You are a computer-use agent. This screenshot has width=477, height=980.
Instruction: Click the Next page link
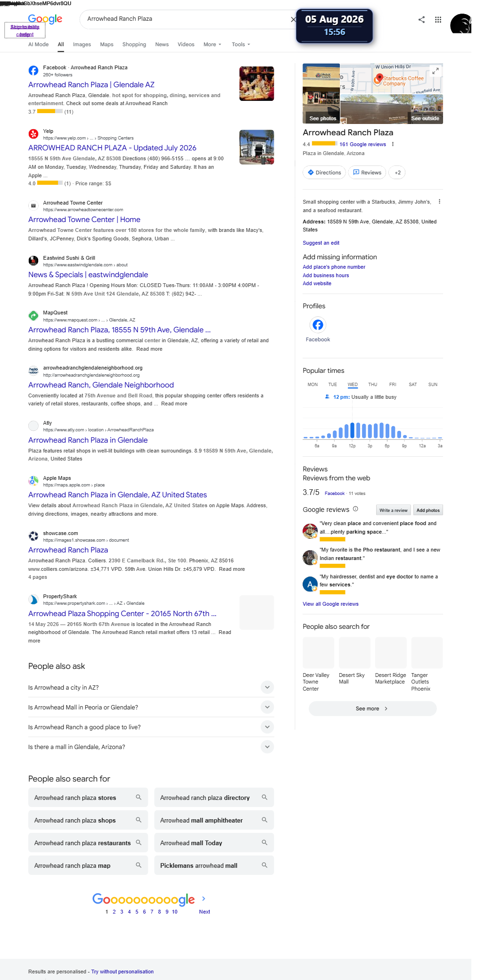pyautogui.click(x=205, y=912)
